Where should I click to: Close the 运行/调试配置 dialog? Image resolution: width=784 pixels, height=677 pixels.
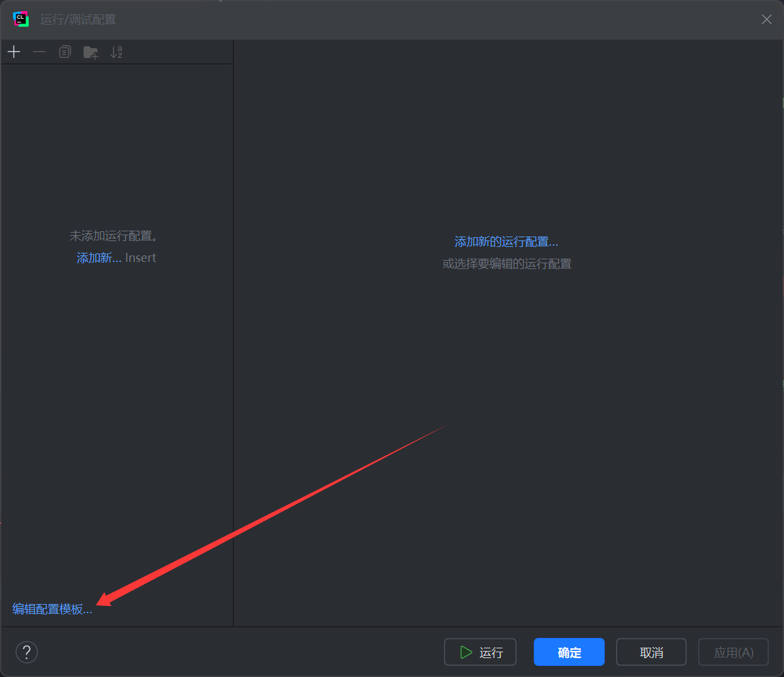pos(766,20)
